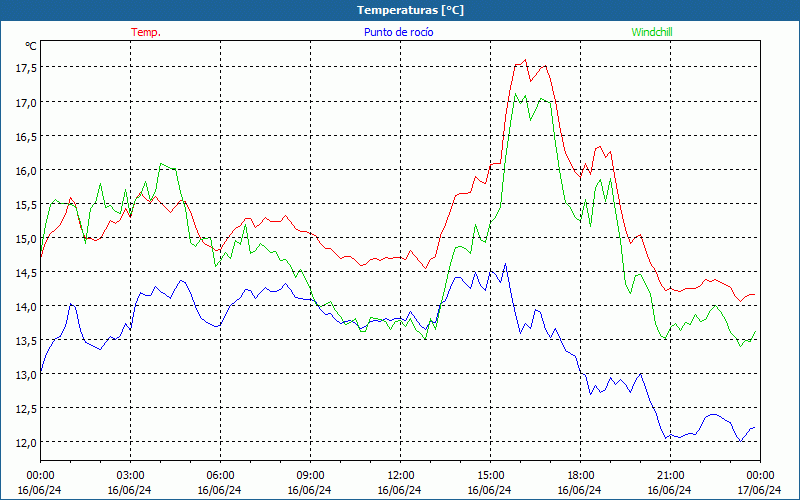The image size is (800, 500).
Task: Click the 17/06/24 date label
Action: (x=760, y=490)
